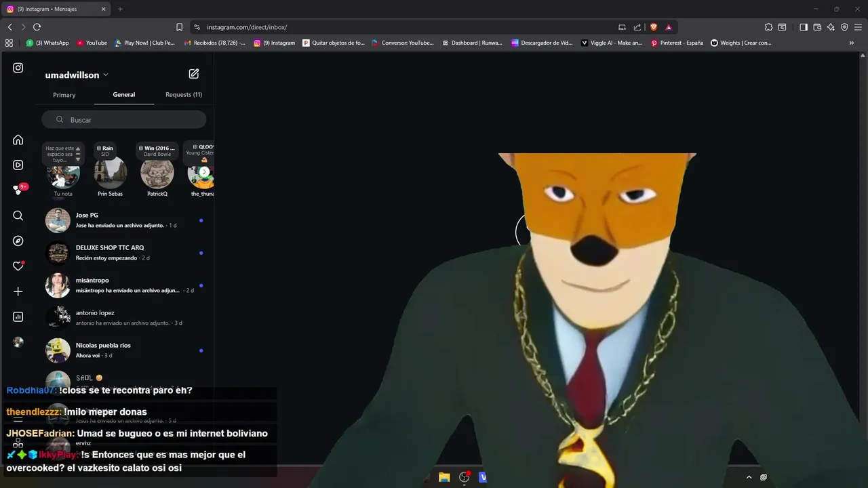Open the Instagram logo home link

pyautogui.click(x=18, y=68)
